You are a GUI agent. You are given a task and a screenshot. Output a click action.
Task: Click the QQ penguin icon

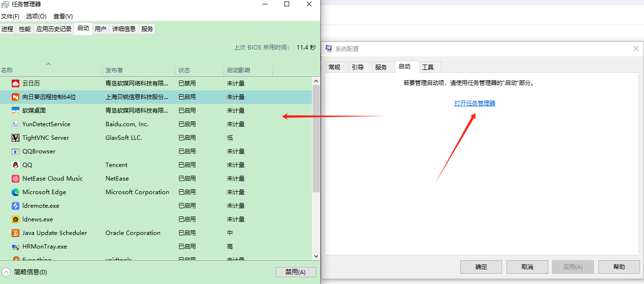[16, 165]
